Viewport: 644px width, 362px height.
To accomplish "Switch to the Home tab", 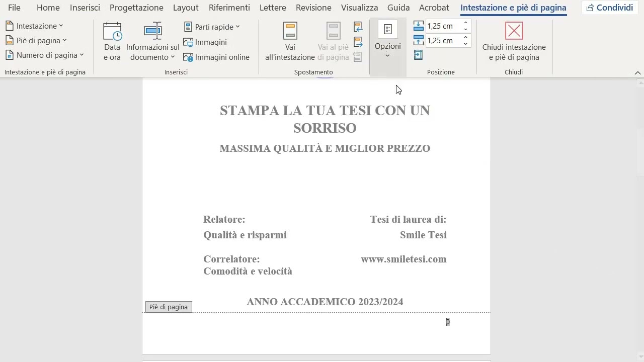I will point(48,8).
